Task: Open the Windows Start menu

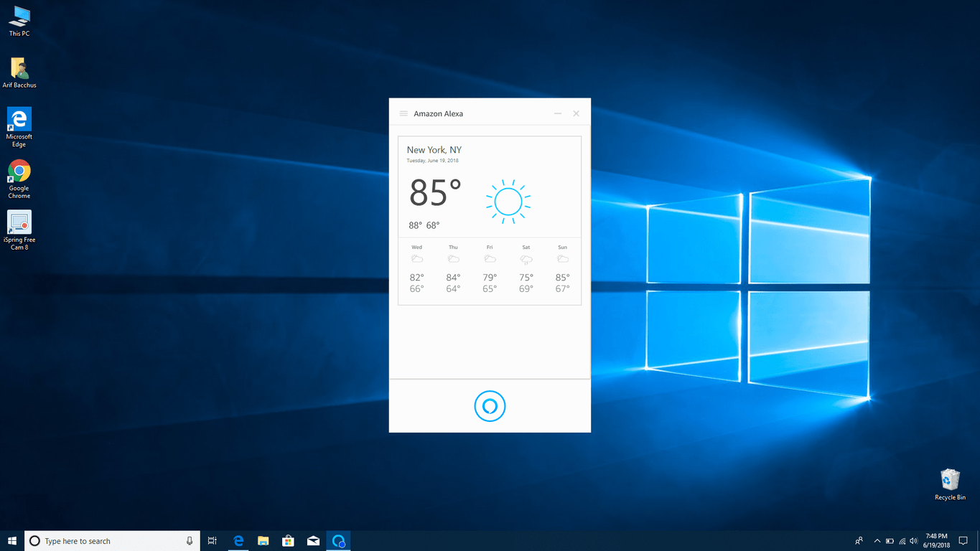Action: [x=11, y=541]
